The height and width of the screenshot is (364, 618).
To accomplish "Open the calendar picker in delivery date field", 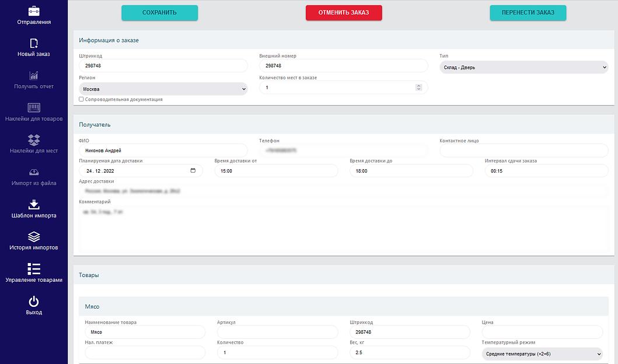I will pyautogui.click(x=193, y=171).
